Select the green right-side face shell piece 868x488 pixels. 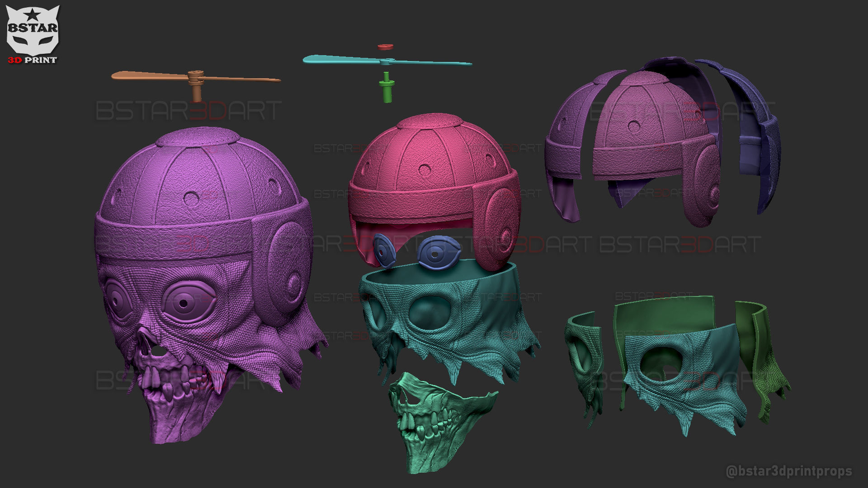point(764,361)
